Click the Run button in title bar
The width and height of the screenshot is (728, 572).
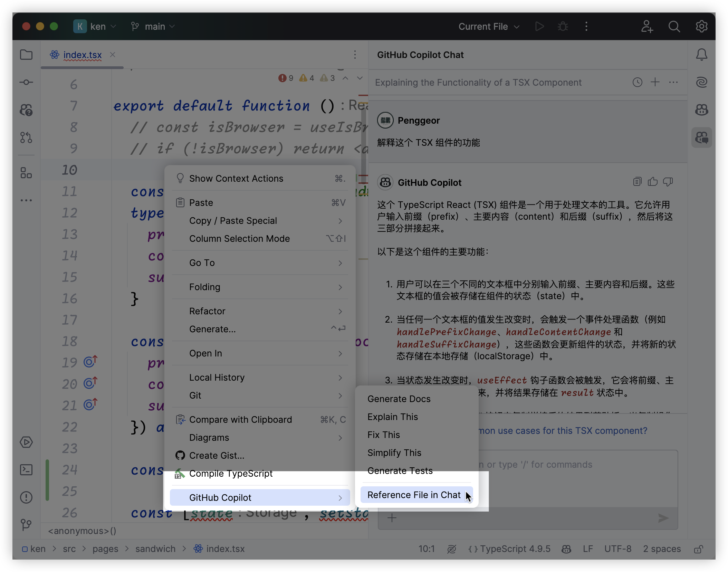[539, 27]
